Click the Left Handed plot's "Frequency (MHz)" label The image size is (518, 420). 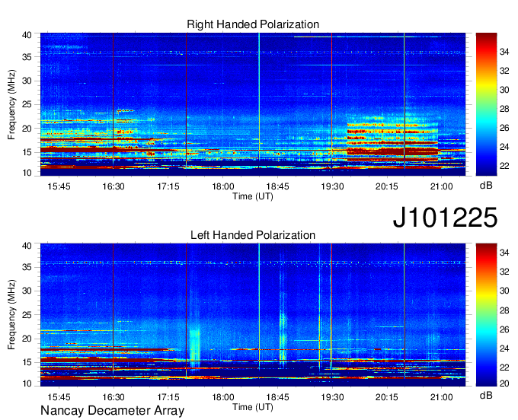pos(11,315)
